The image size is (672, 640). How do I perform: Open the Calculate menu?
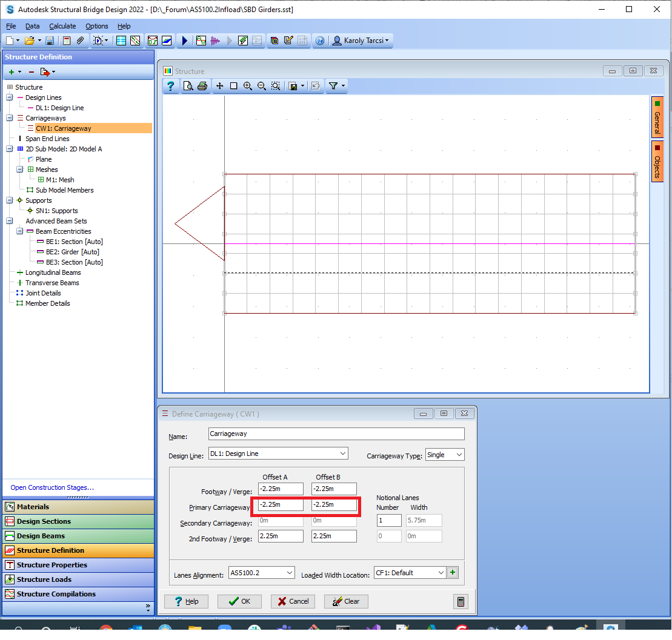[x=62, y=26]
